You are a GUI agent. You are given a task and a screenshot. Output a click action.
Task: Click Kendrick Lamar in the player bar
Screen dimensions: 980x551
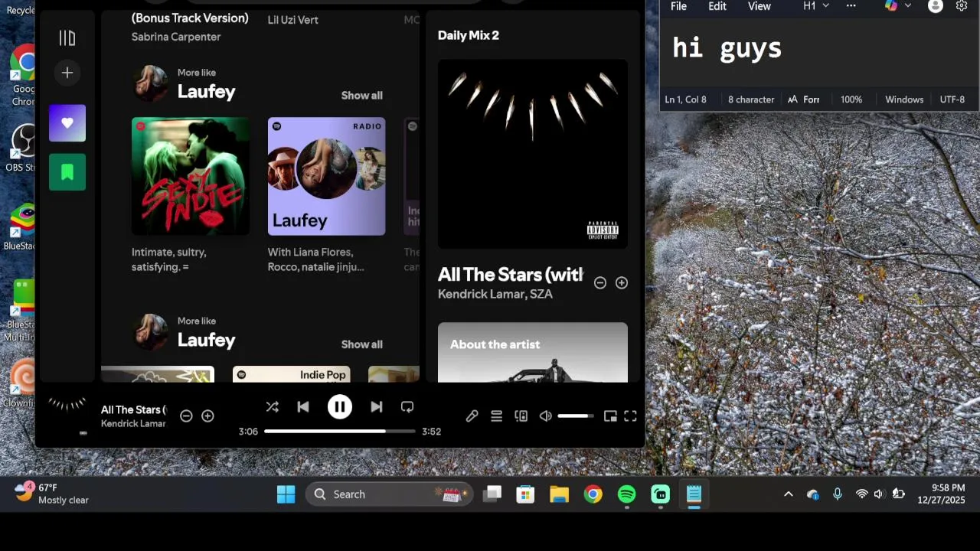pos(133,424)
